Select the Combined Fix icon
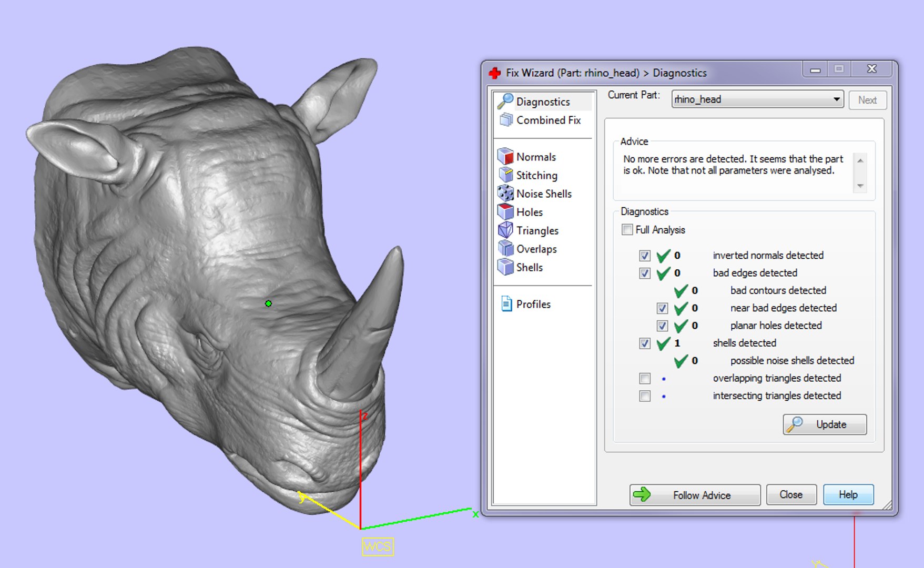This screenshot has height=568, width=924. coord(506,120)
